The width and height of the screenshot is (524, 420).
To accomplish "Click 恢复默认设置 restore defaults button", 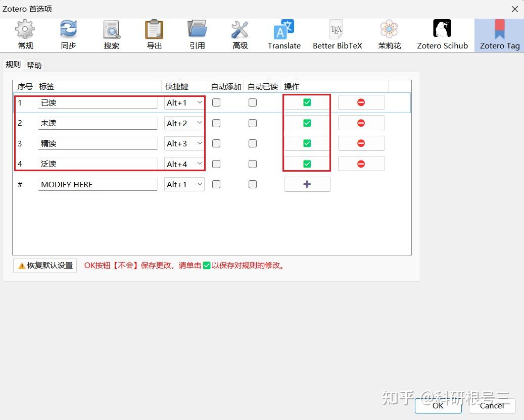I will point(45,266).
